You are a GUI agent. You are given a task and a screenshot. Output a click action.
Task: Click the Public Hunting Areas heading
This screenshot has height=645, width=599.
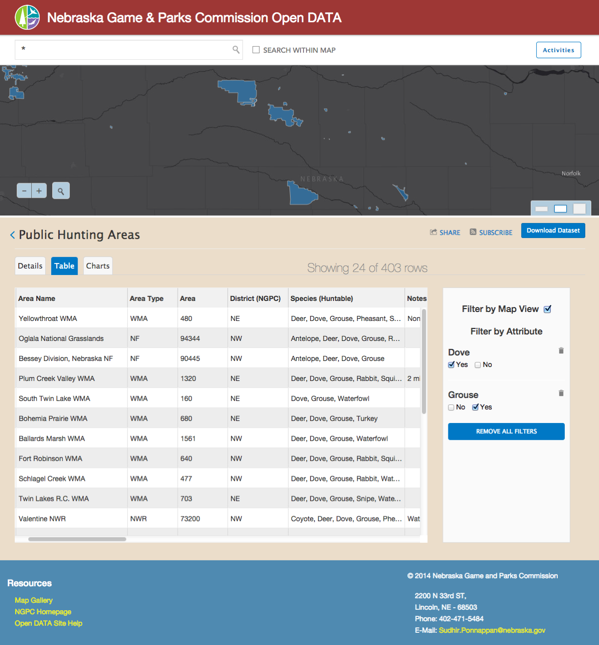pos(79,235)
